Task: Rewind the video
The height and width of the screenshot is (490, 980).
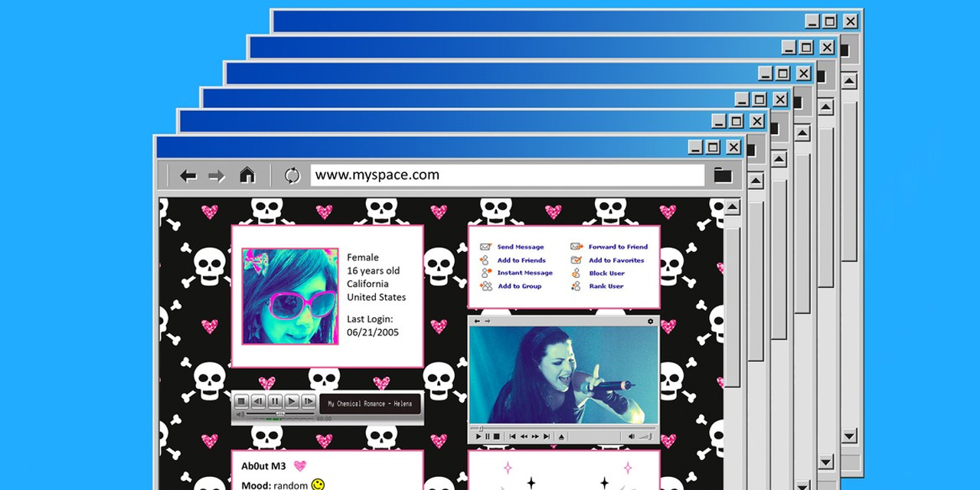Action: pos(524,436)
